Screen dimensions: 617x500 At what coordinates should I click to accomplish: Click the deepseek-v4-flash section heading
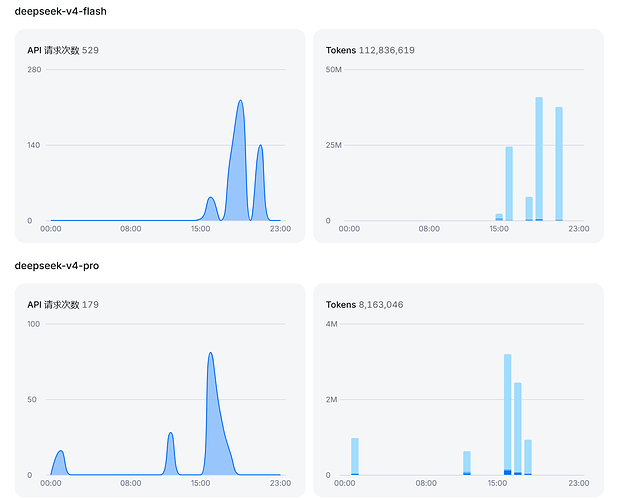click(x=61, y=11)
